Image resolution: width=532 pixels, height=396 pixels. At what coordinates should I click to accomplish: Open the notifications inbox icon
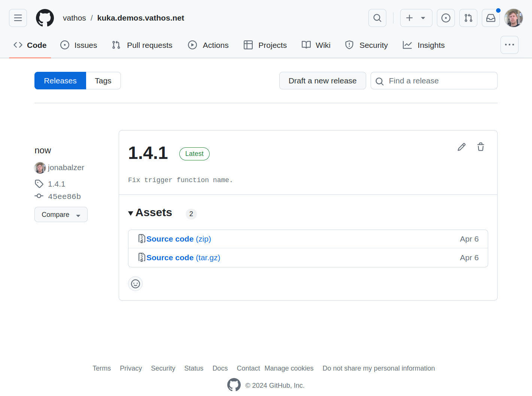pyautogui.click(x=490, y=18)
